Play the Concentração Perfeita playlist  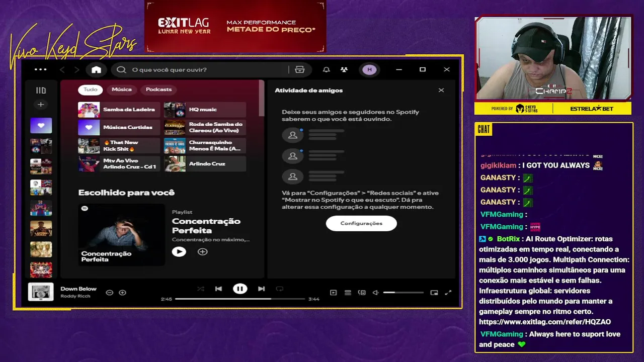tap(179, 251)
